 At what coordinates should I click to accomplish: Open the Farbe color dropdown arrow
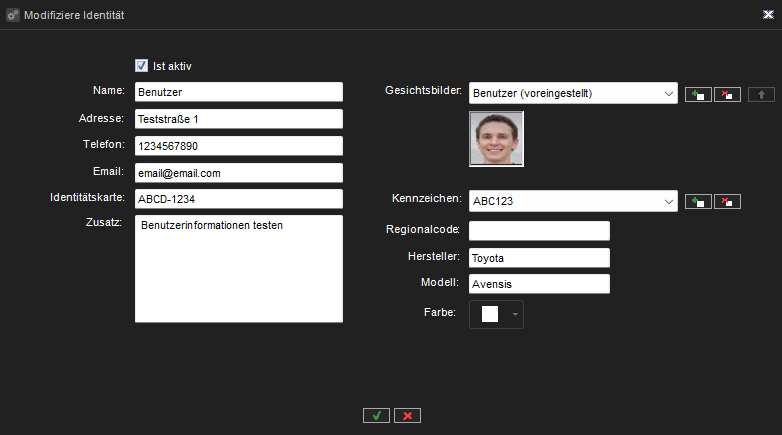515,314
